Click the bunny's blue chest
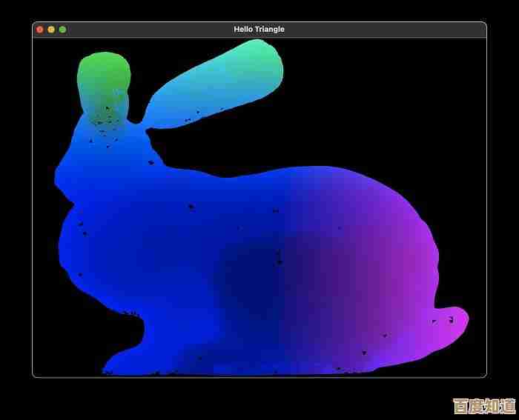 [x=96, y=244]
